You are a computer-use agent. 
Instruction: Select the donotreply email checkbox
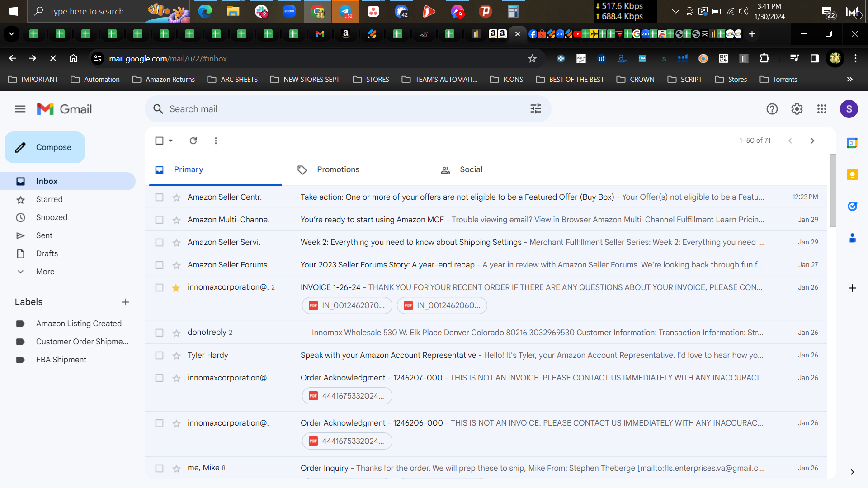pos(159,333)
